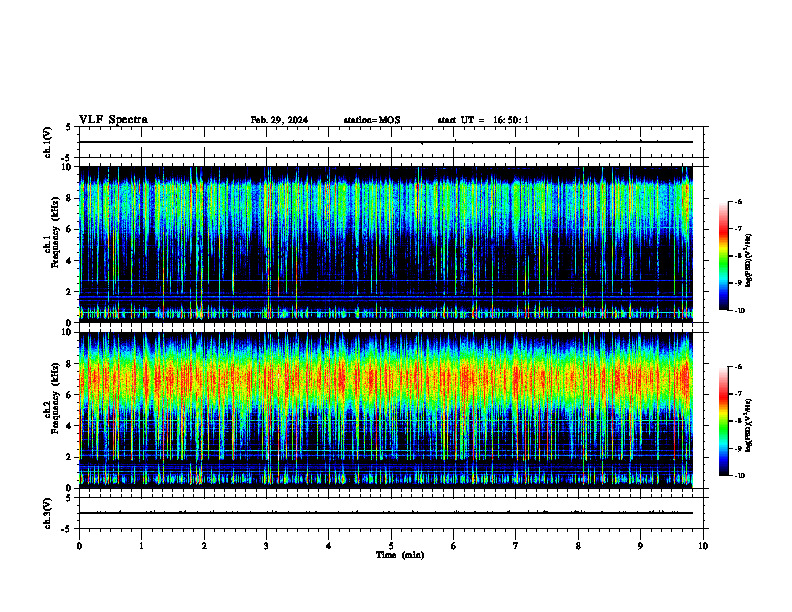
Task: Click the ch.2 color scale bar
Action: [x=723, y=421]
